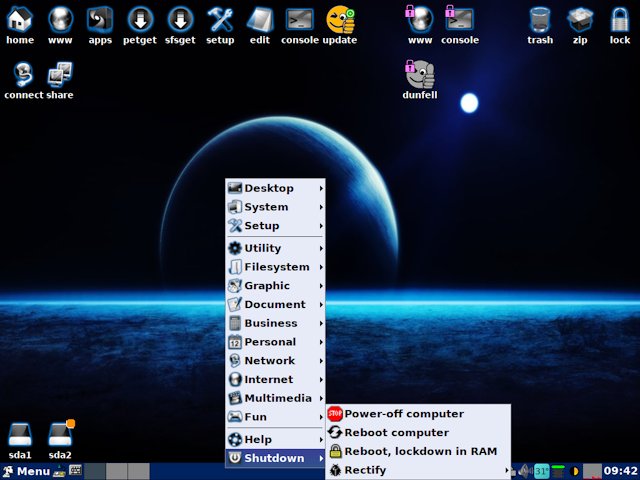
Task: Expand the Desktop submenu
Action: pos(275,188)
